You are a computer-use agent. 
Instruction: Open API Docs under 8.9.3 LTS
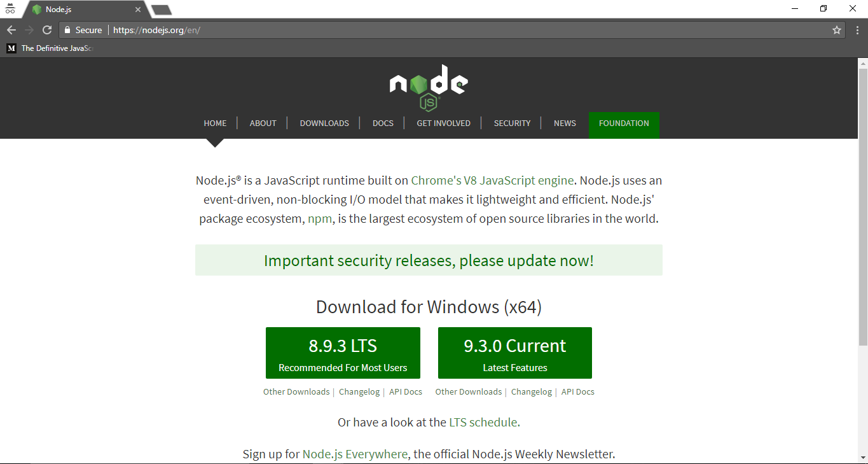point(406,392)
